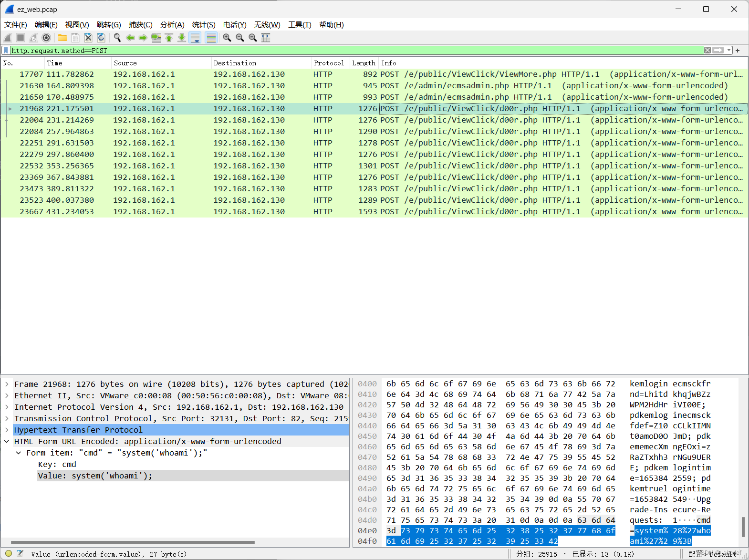
Task: Select packet 21630 ecmsadmin.php row
Action: [x=374, y=86]
